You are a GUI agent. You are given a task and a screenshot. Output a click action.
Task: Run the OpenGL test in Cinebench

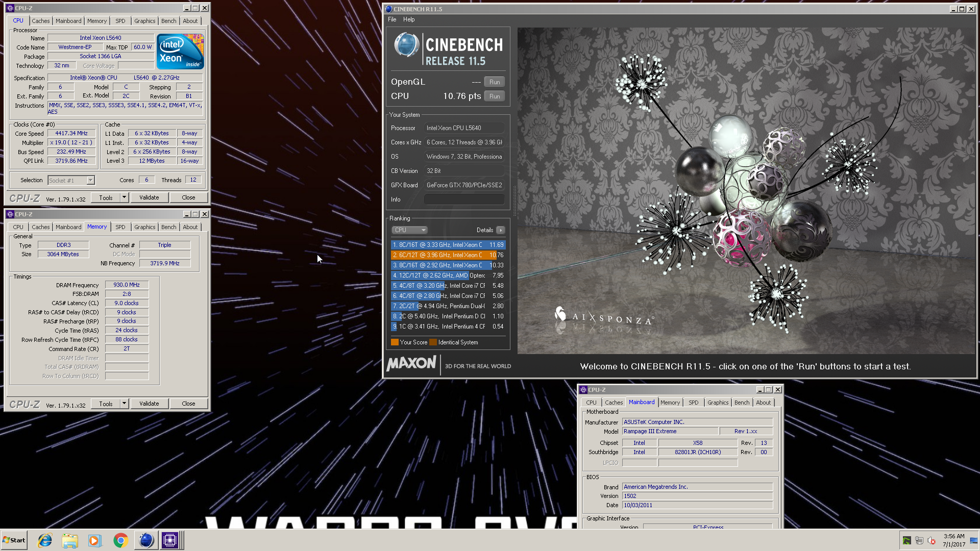(495, 82)
